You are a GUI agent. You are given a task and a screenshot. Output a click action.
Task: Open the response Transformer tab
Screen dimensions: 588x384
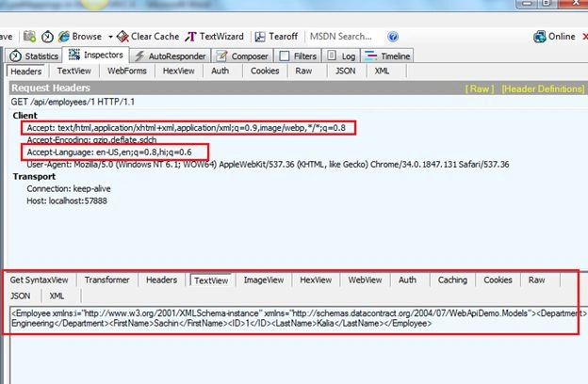[106, 280]
